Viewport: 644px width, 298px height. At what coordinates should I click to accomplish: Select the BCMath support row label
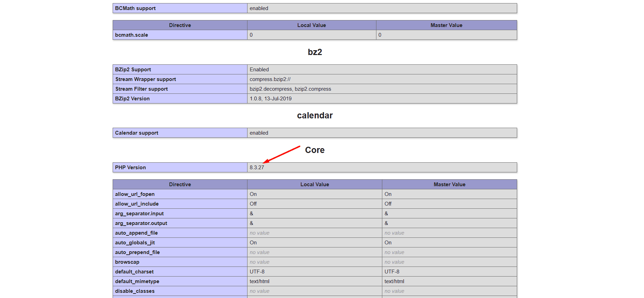[x=135, y=8]
